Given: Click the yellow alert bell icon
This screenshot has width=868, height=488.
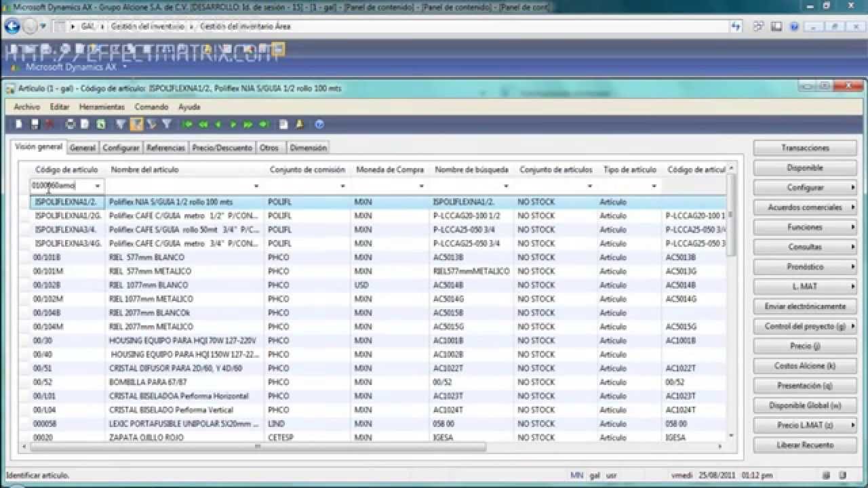Looking at the screenshot, I should click(299, 124).
